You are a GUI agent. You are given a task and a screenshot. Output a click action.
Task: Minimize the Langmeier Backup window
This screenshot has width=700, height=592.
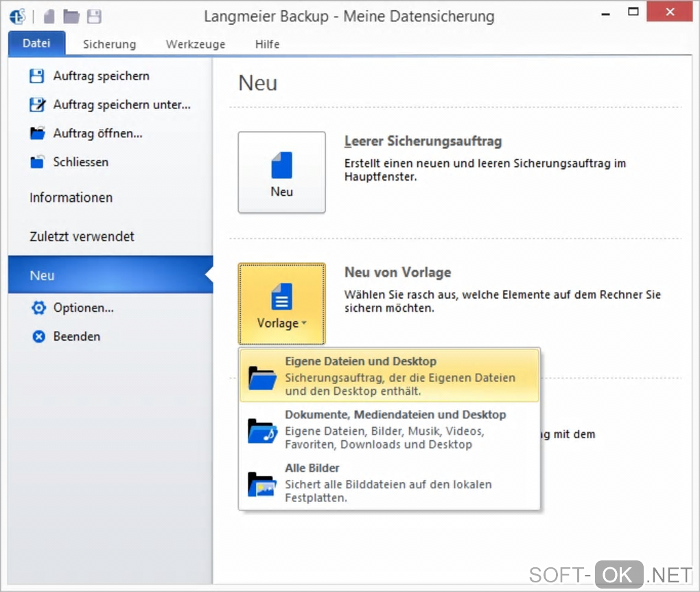(x=605, y=14)
